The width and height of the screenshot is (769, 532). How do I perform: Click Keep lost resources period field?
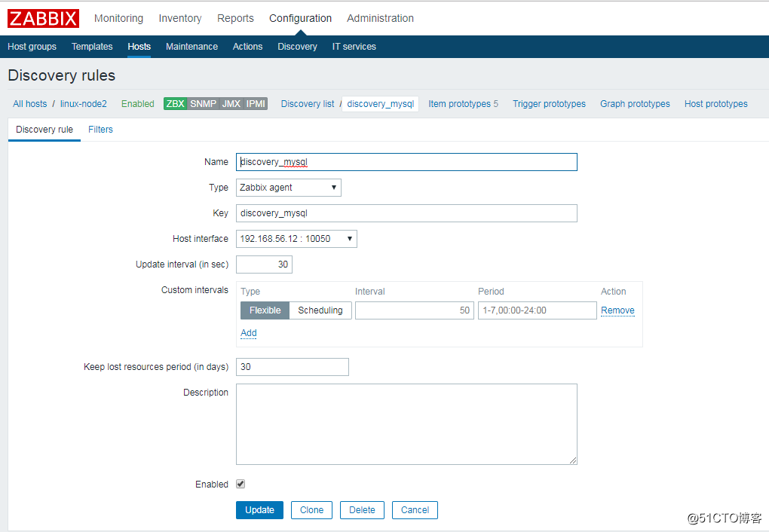(293, 367)
